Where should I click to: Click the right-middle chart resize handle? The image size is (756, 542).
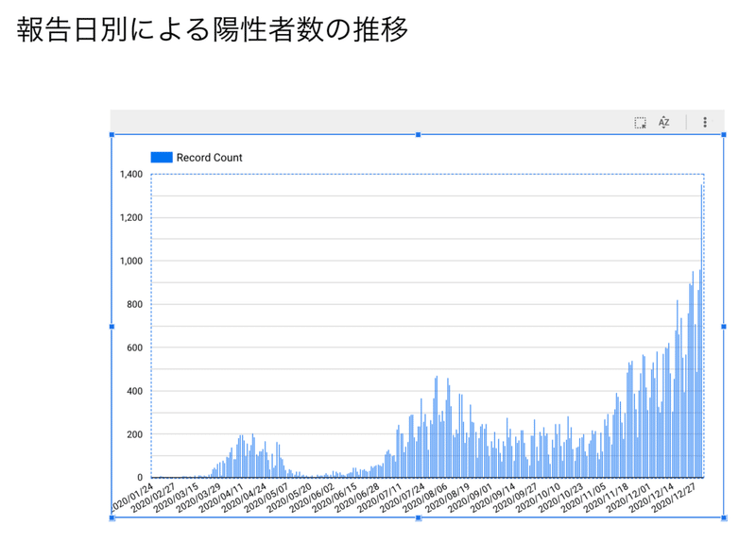(724, 327)
